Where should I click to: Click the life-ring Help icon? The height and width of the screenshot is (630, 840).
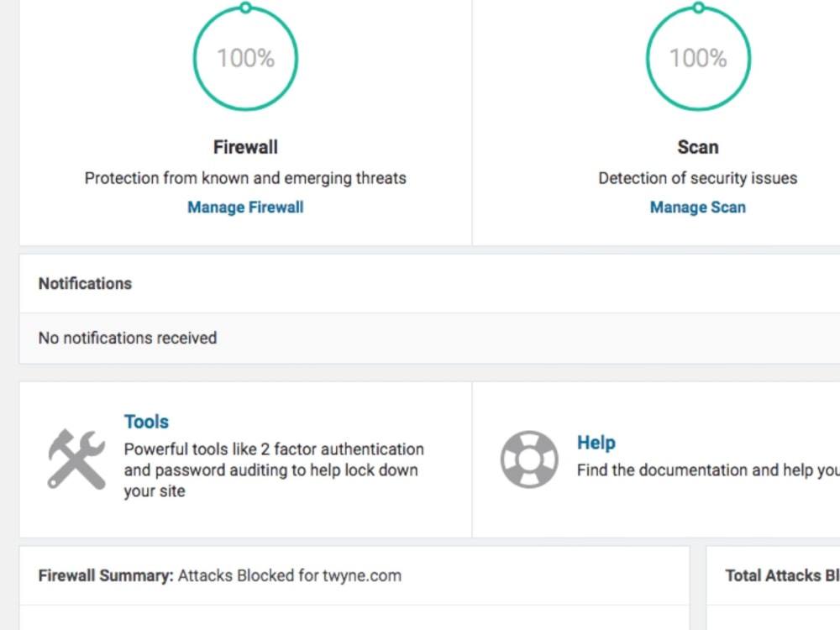[x=529, y=459]
